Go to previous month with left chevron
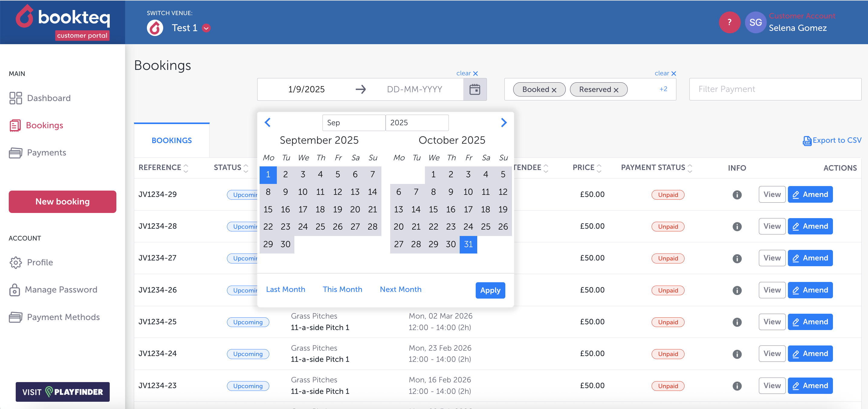 267,123
